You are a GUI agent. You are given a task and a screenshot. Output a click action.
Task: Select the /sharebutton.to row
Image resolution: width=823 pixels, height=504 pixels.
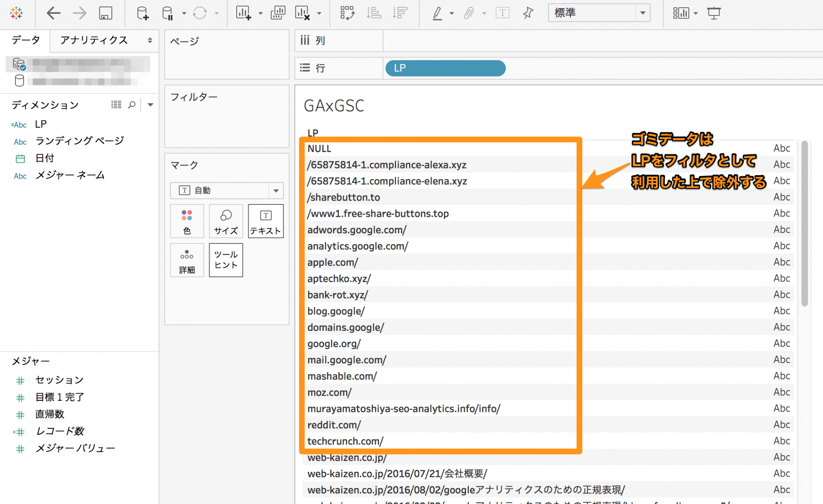[344, 197]
